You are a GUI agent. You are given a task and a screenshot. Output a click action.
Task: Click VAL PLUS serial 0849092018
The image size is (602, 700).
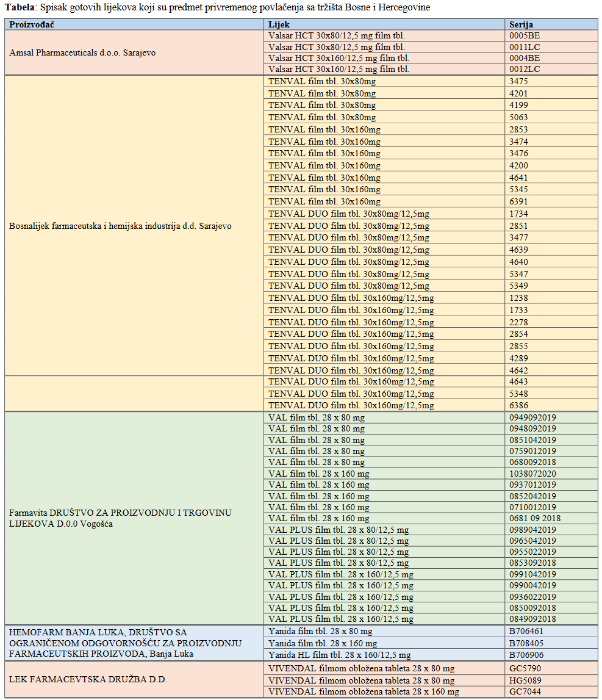tap(533, 619)
